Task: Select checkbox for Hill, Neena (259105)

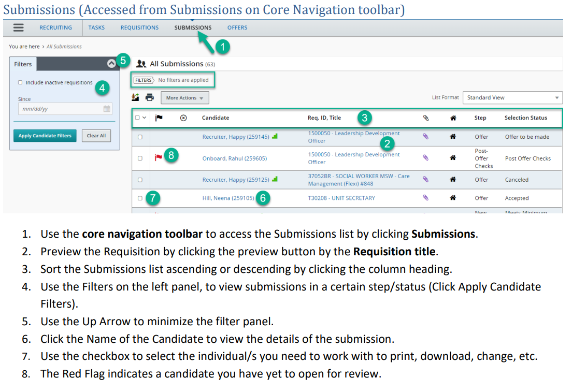Action: point(140,198)
